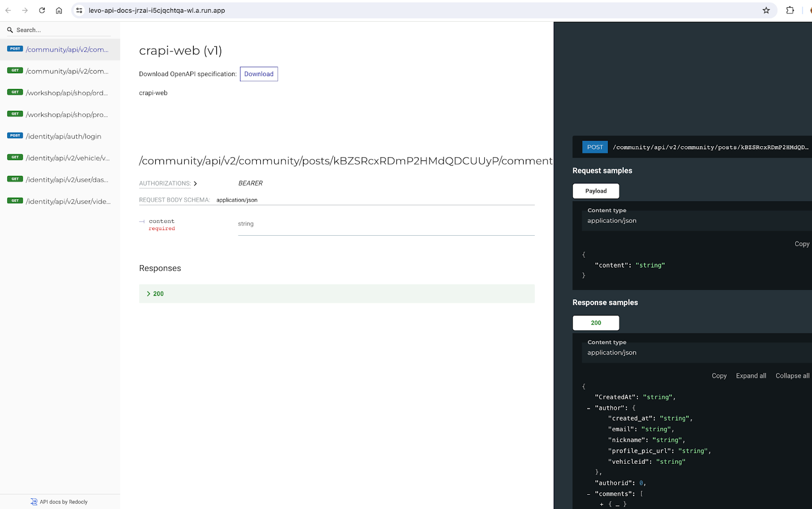Click Expand all in response samples
This screenshot has width=812, height=509.
coord(751,376)
